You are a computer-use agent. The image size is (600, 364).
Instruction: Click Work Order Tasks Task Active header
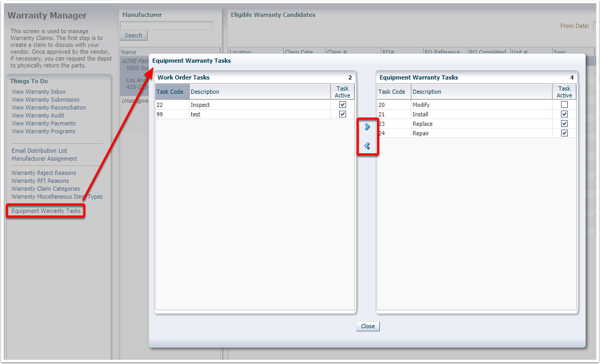point(342,92)
